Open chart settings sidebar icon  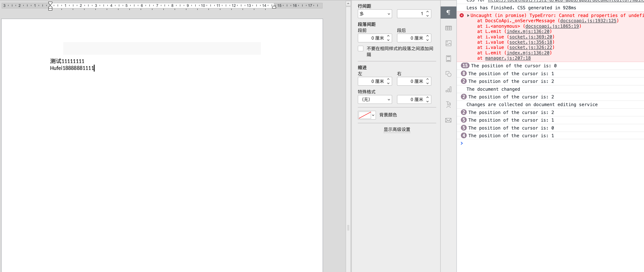click(x=448, y=90)
